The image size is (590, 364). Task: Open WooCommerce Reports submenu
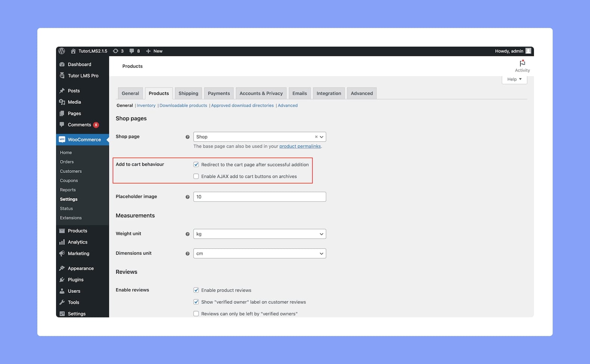[x=68, y=190]
